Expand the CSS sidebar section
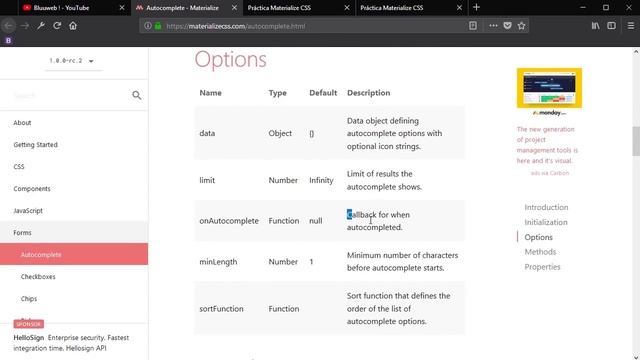The height and width of the screenshot is (360, 640). click(x=74, y=167)
